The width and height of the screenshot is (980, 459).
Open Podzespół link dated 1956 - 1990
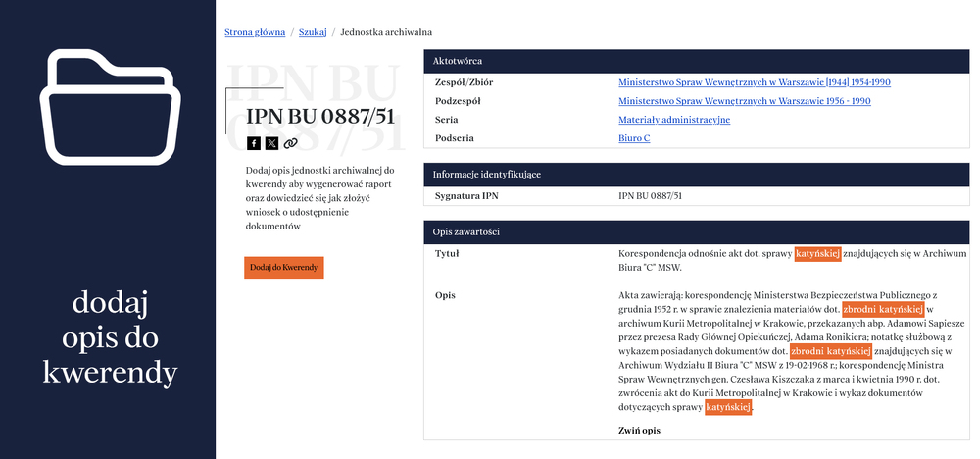[744, 101]
